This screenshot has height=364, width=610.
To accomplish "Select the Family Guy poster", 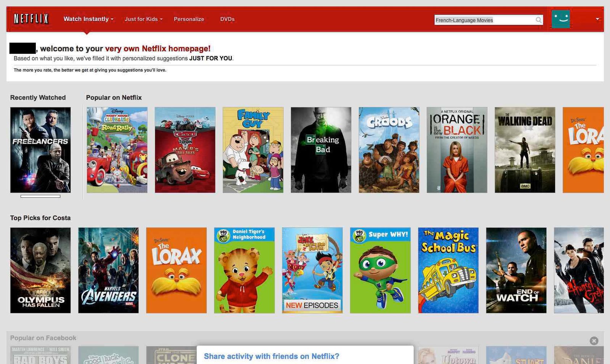I will click(x=253, y=150).
